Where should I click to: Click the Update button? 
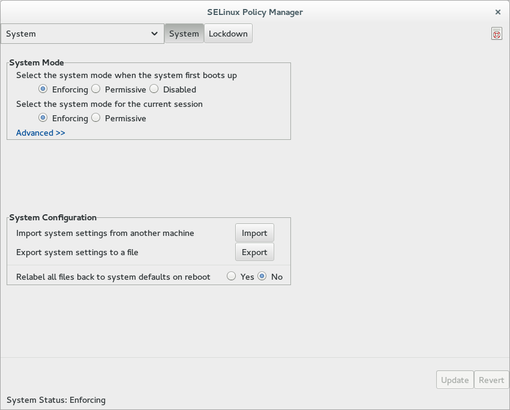pyautogui.click(x=455, y=380)
